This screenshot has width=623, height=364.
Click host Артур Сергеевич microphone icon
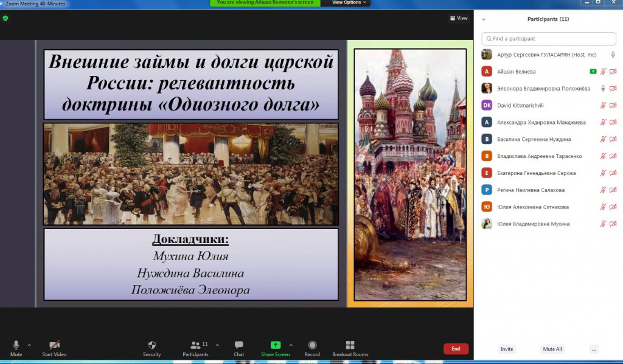click(613, 55)
